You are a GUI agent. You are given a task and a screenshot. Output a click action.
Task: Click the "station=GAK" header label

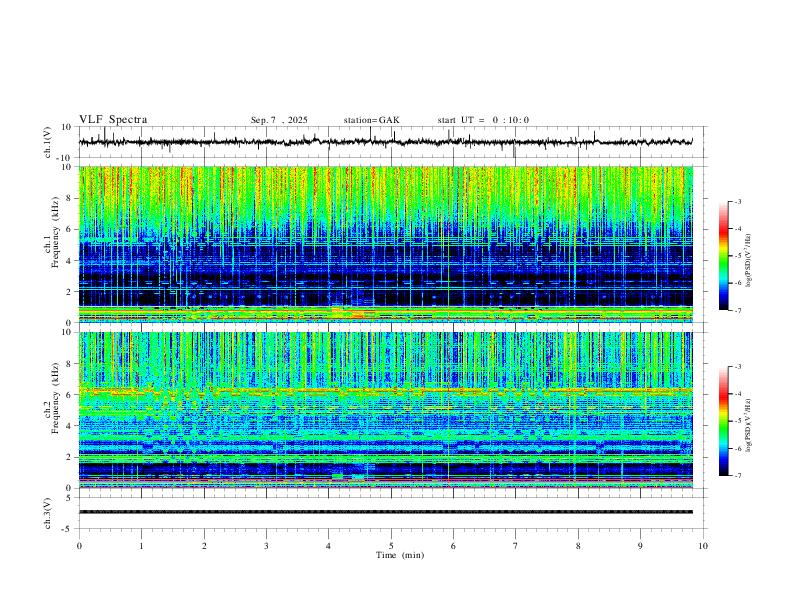(371, 120)
